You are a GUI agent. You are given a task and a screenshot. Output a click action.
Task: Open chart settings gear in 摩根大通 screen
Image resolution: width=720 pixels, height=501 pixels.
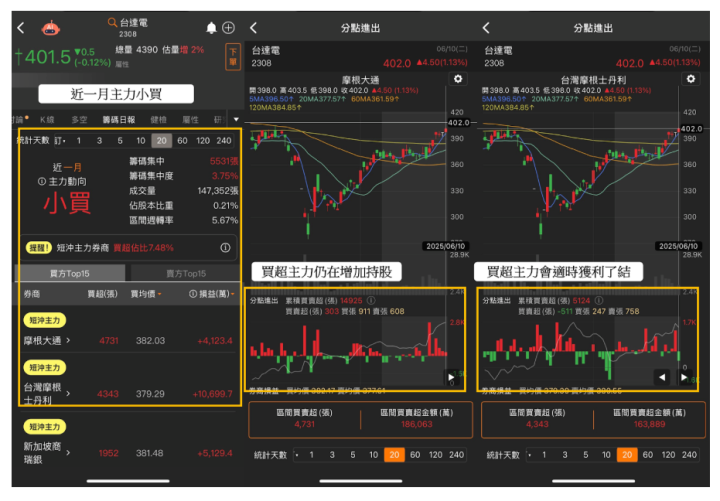[458, 79]
